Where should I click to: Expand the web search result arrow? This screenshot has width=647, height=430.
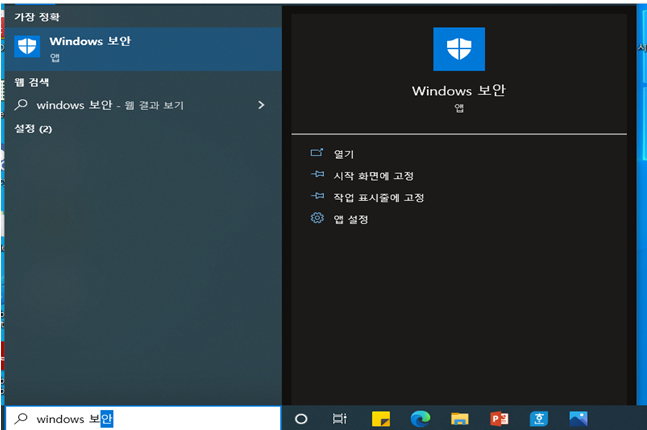pos(261,105)
